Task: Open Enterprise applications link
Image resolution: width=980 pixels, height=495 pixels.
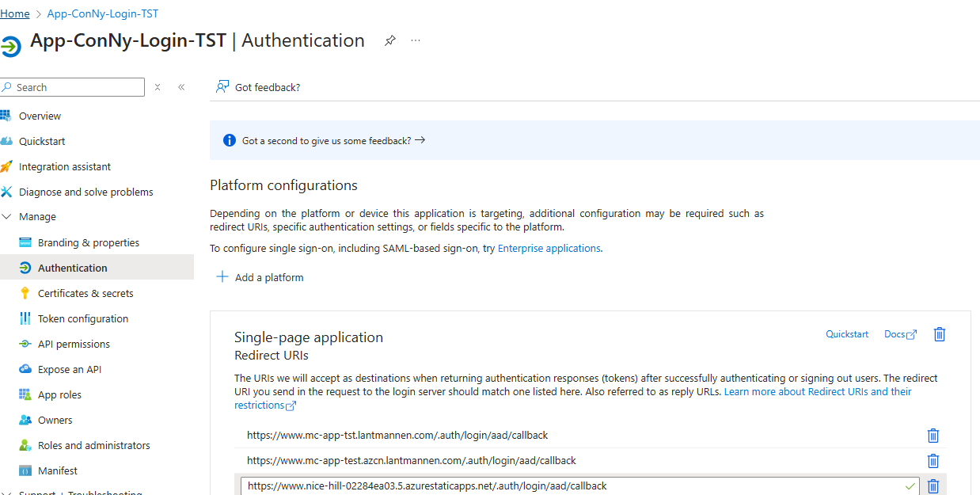Action: point(549,248)
